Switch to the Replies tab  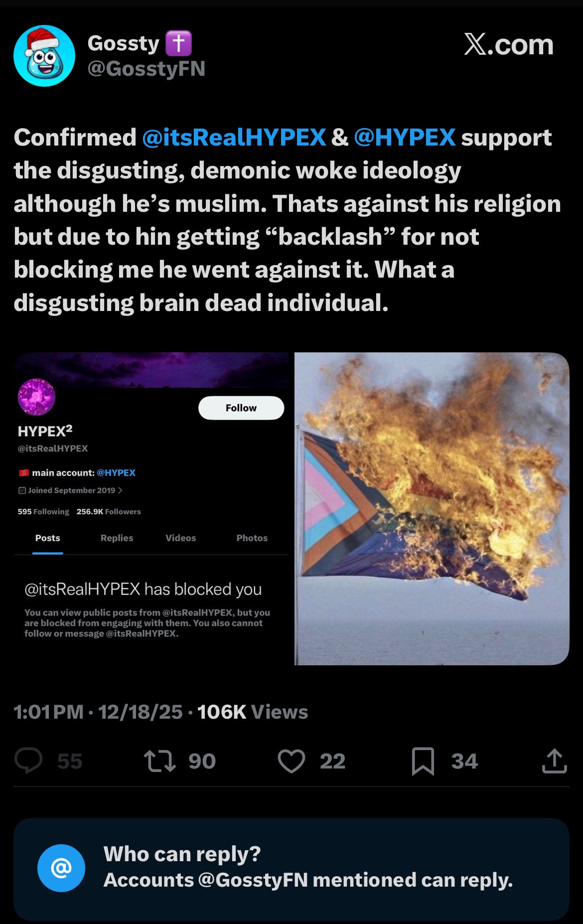point(117,538)
